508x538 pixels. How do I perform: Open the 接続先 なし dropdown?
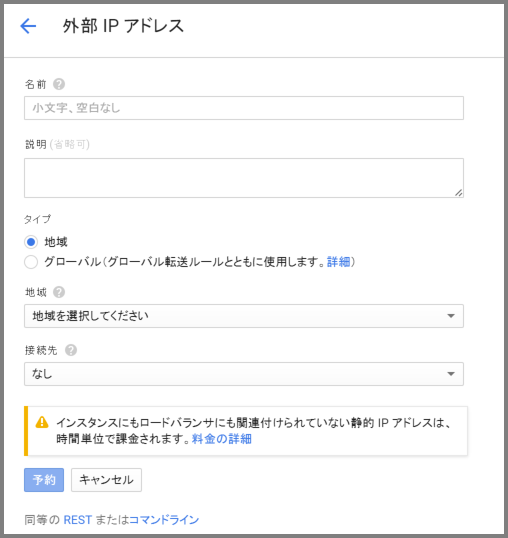coord(244,374)
